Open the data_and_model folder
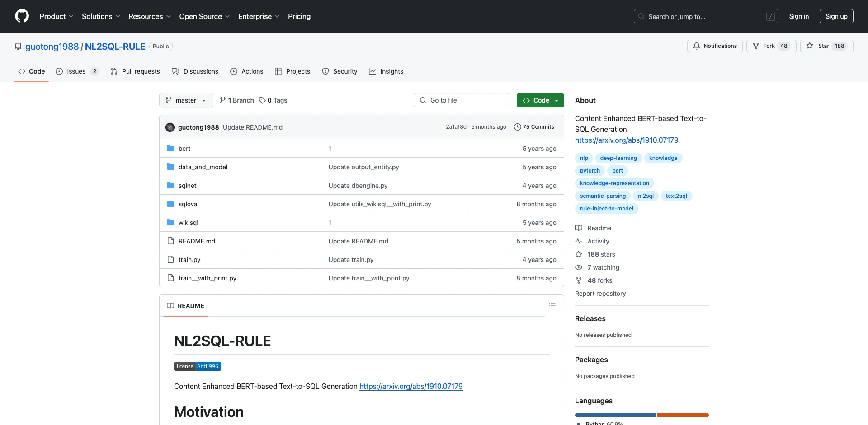The image size is (868, 425). point(203,167)
